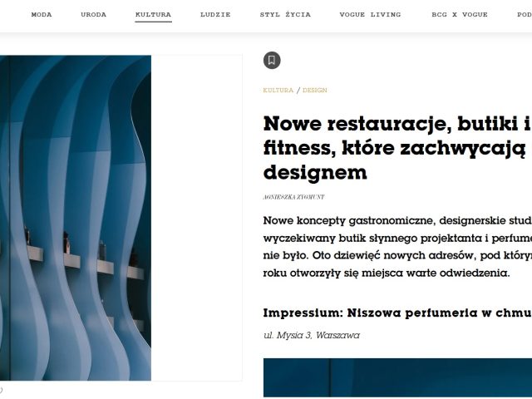The image size is (532, 399).
Task: Navigate to VOGUE LIVING
Action: coord(370,15)
